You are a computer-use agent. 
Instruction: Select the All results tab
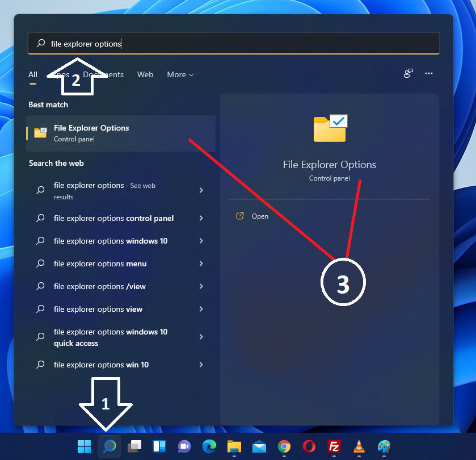tap(32, 74)
